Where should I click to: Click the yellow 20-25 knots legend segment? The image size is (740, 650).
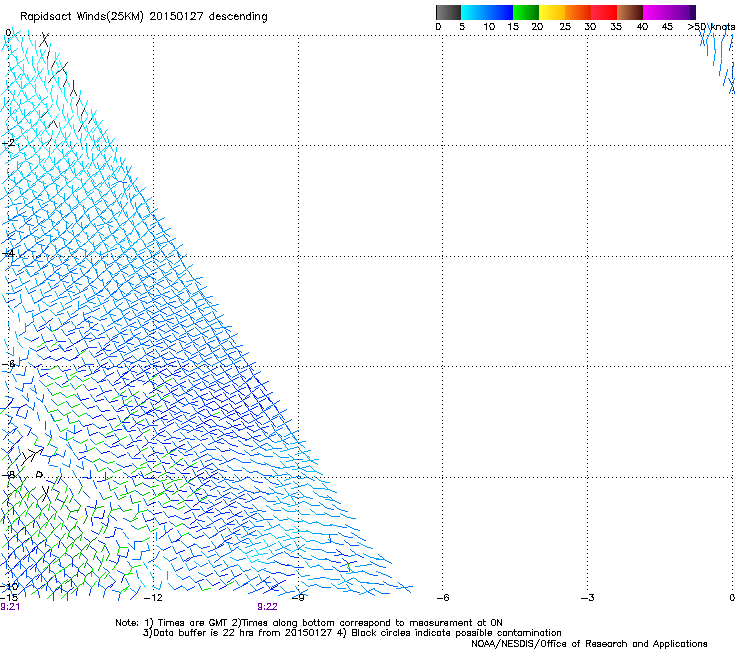(552, 12)
